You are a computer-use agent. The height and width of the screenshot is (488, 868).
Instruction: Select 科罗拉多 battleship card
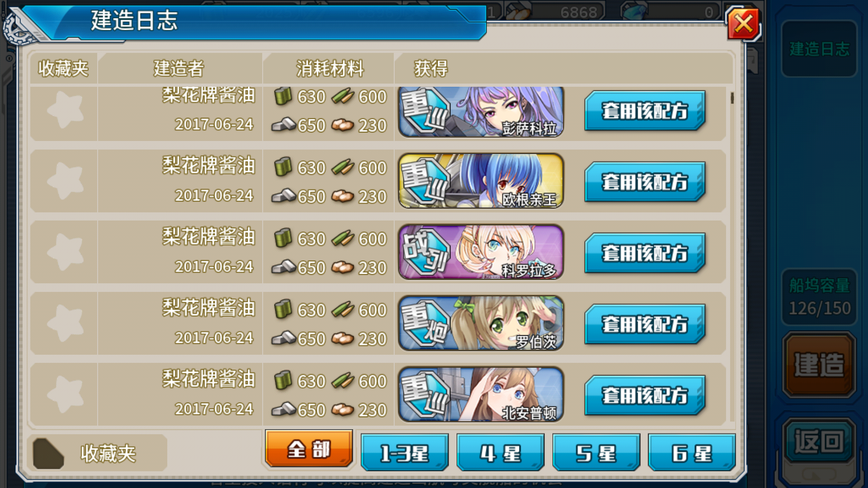481,252
